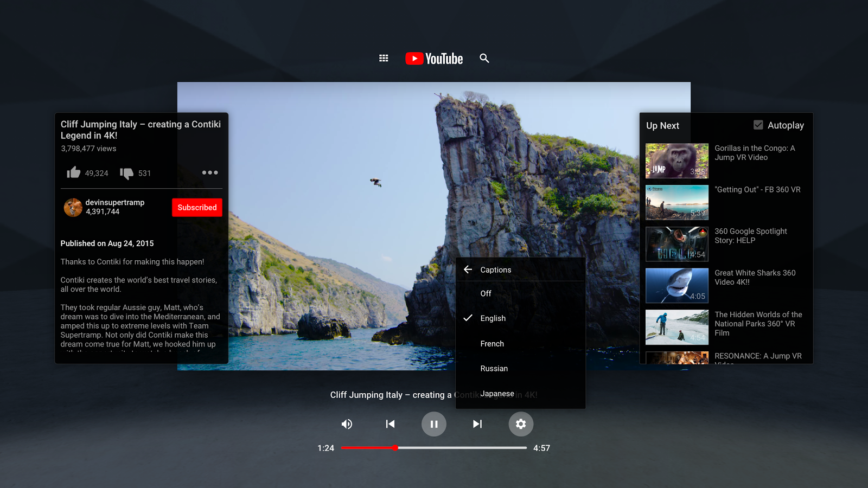Like the video with the thumbs up icon

coord(73,172)
